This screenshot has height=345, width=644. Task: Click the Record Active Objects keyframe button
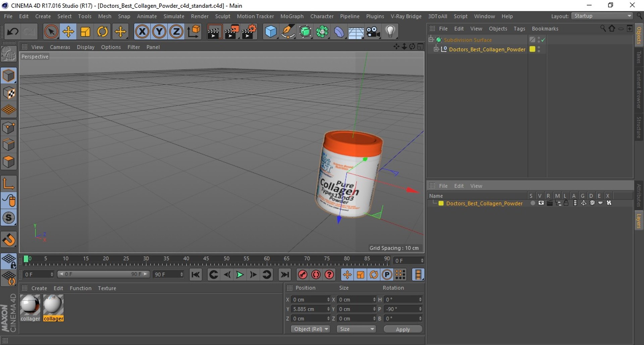(x=303, y=275)
